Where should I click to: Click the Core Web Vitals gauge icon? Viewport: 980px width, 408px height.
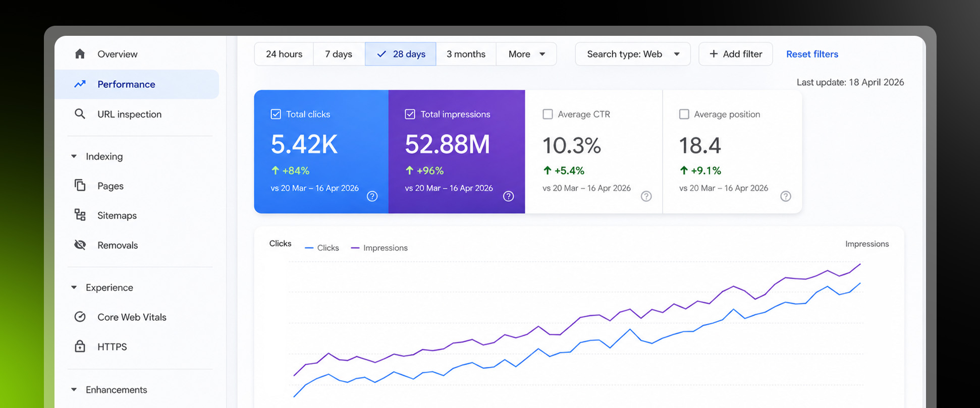click(x=80, y=317)
